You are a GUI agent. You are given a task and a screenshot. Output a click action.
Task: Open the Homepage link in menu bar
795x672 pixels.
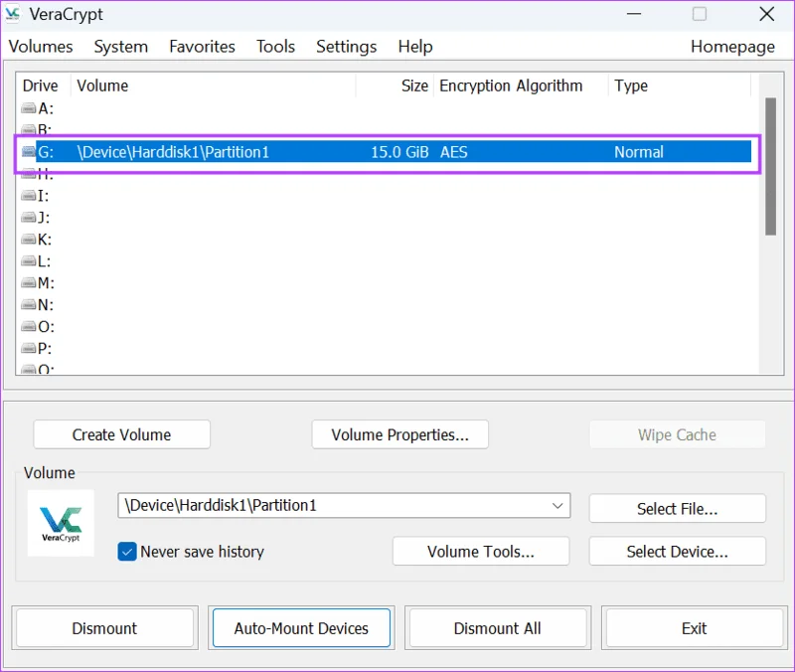click(x=732, y=47)
